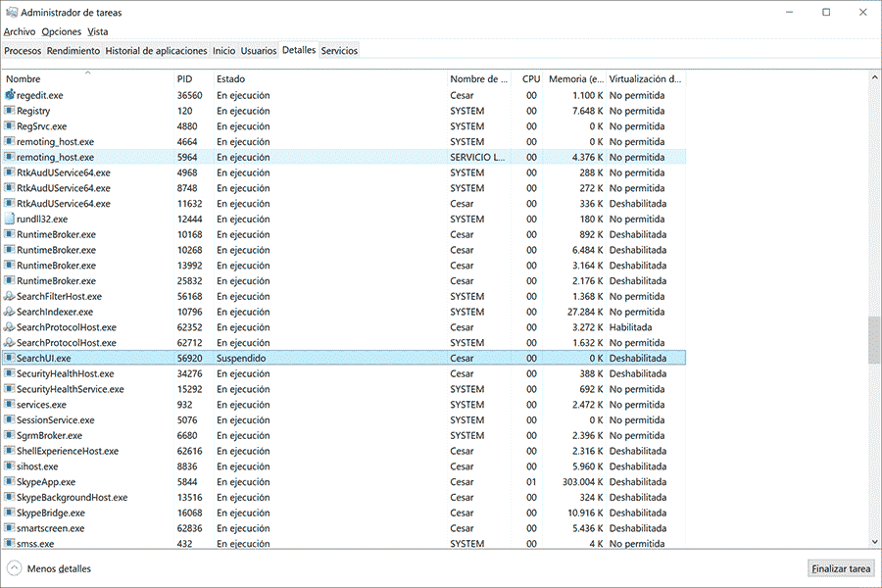The image size is (882, 588).
Task: Click the SearchIndexer.exe magnifier icon
Action: 10,312
